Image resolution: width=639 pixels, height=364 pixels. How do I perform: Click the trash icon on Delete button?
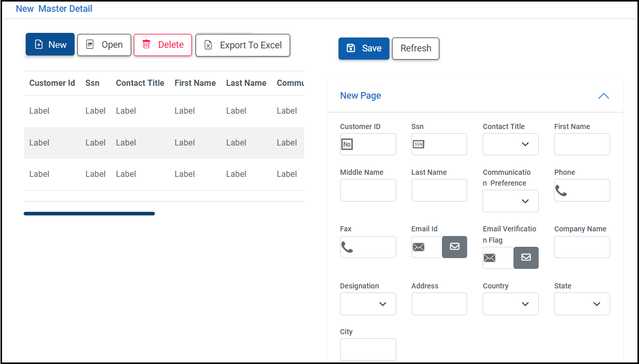coord(146,44)
